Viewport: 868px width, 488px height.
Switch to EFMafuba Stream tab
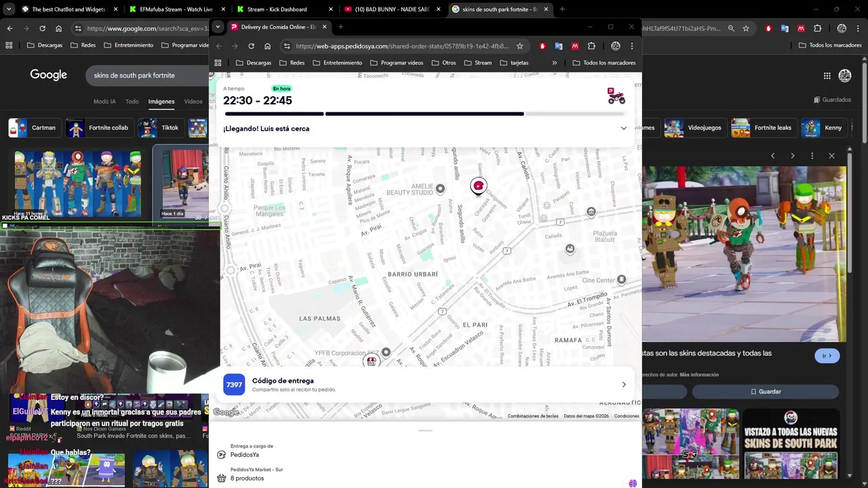[x=176, y=9]
